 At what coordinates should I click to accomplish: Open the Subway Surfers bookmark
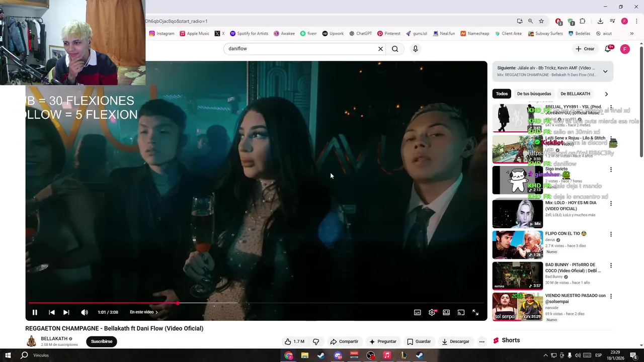545,34
